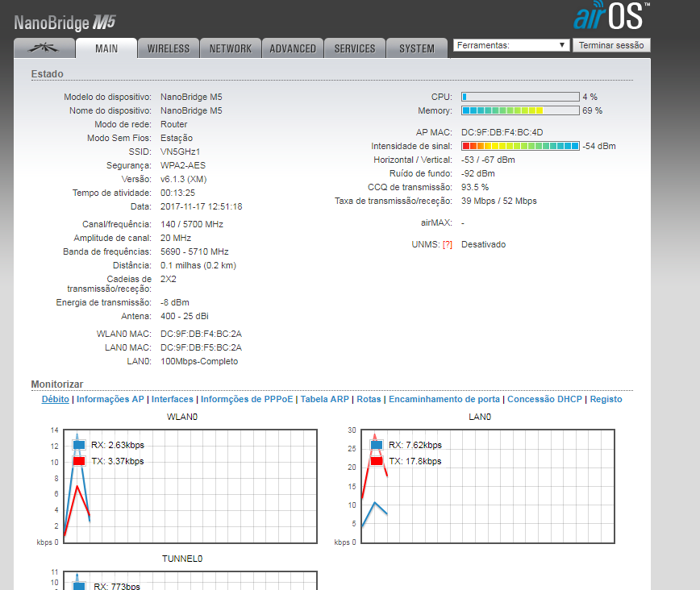Click the Memory usage bar

click(x=520, y=110)
